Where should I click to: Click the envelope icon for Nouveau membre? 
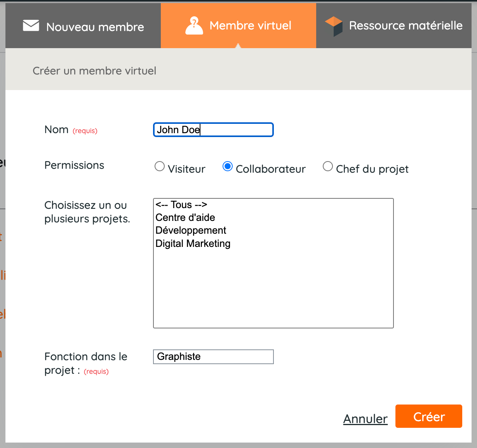coord(31,26)
